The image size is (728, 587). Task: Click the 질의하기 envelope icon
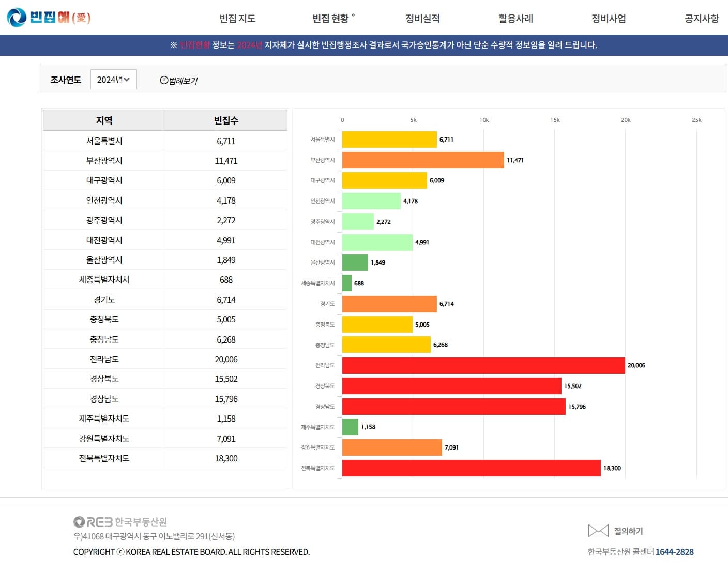(598, 530)
